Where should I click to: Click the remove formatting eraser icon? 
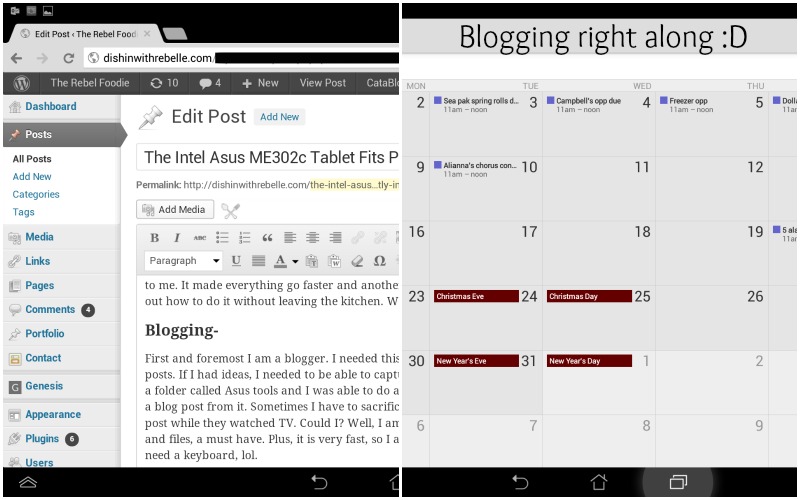click(357, 261)
